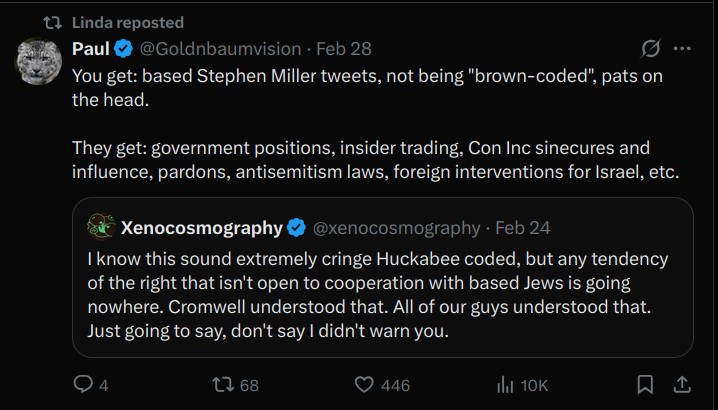The width and height of the screenshot is (718, 410).
Task: Like the post with heart icon
Action: 364,385
